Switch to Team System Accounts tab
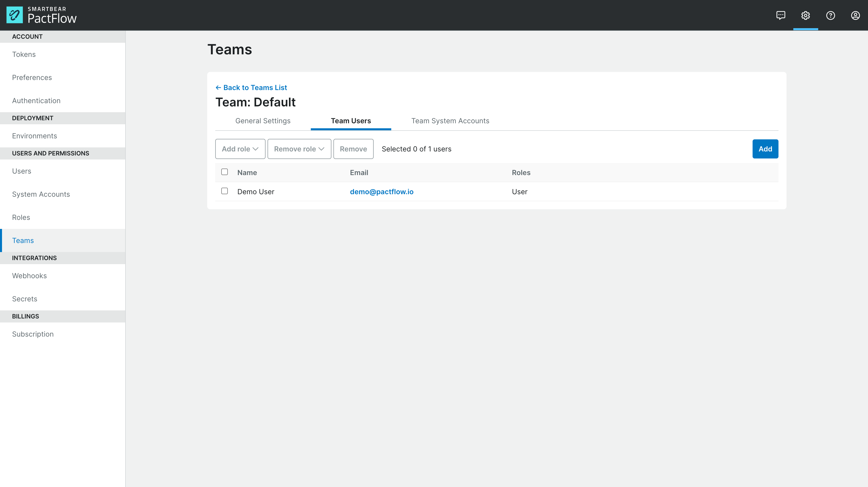The width and height of the screenshot is (868, 487). click(x=450, y=120)
